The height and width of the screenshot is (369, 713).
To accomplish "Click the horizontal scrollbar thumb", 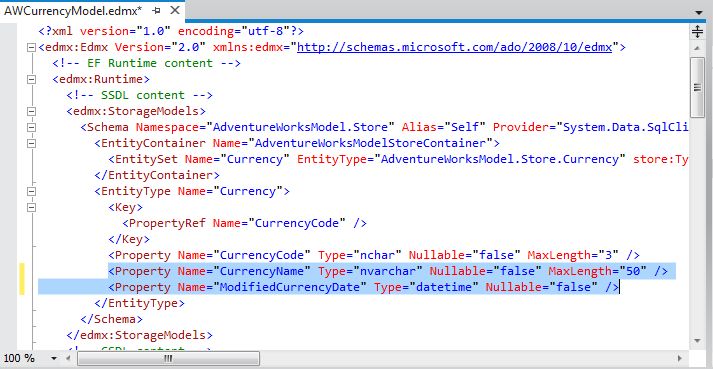I will [x=168, y=359].
